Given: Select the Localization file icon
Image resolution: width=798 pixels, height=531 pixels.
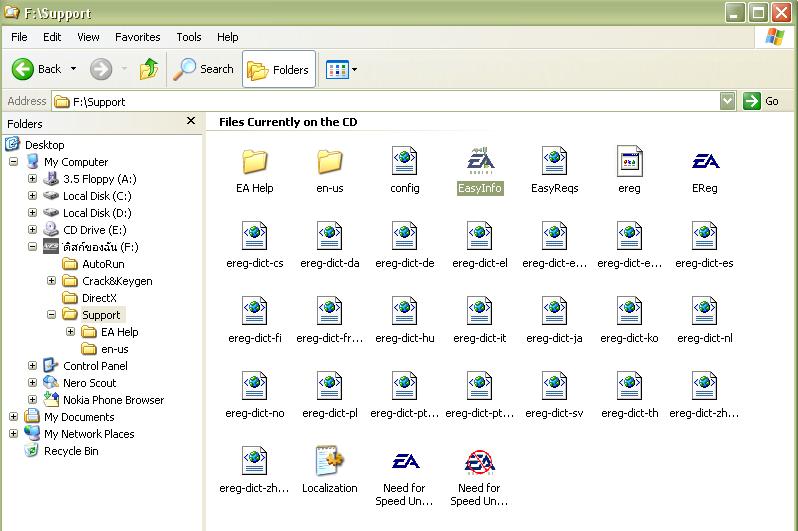Looking at the screenshot, I should click(329, 460).
